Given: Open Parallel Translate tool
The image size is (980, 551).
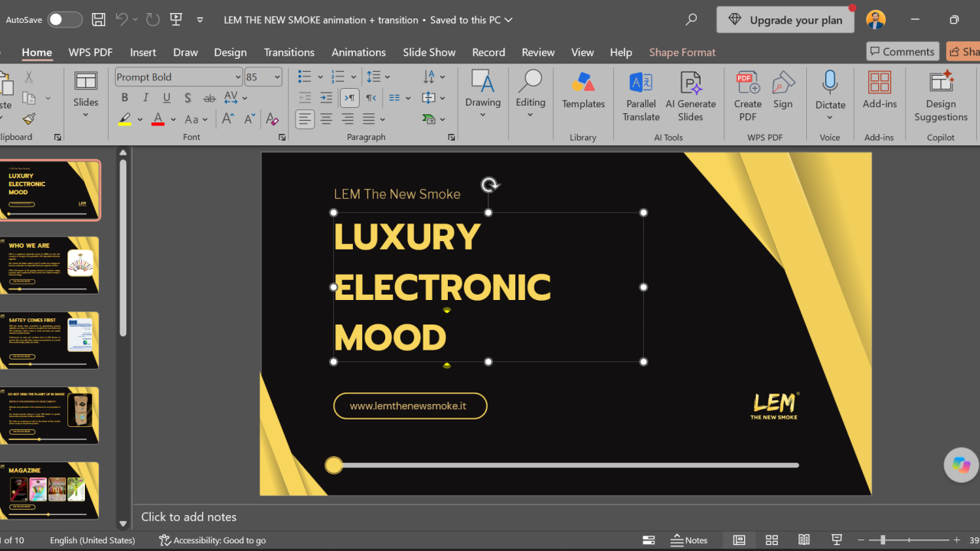Looking at the screenshot, I should [641, 96].
